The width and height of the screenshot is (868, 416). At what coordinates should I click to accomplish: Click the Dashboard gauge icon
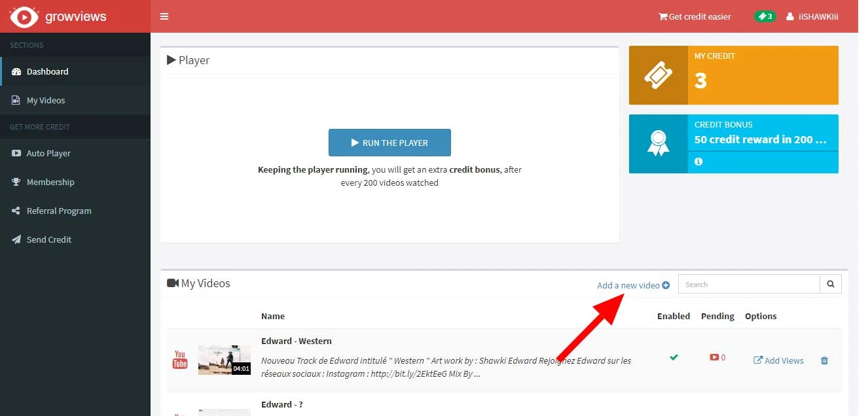16,71
